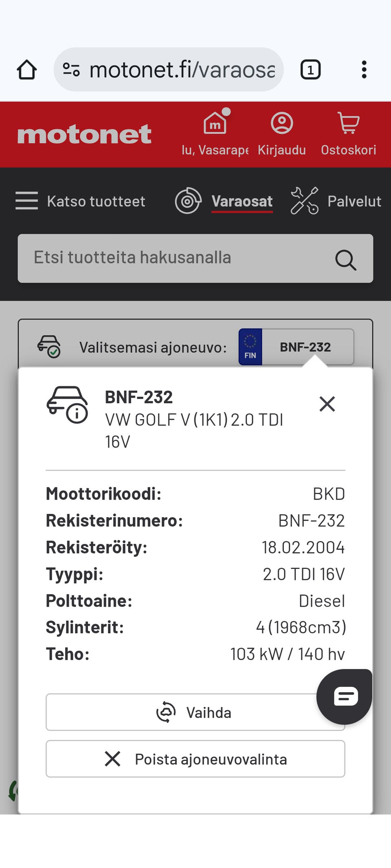This screenshot has height=868, width=391.
Task: Toggle the BNF-232 license plate selector
Action: tap(296, 347)
